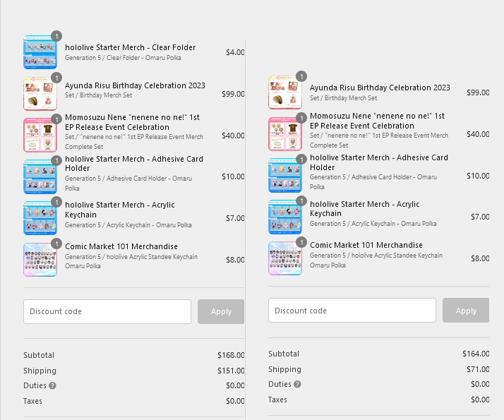Click the $151.00 shipping value
Image resolution: width=504 pixels, height=420 pixels.
[x=231, y=371]
